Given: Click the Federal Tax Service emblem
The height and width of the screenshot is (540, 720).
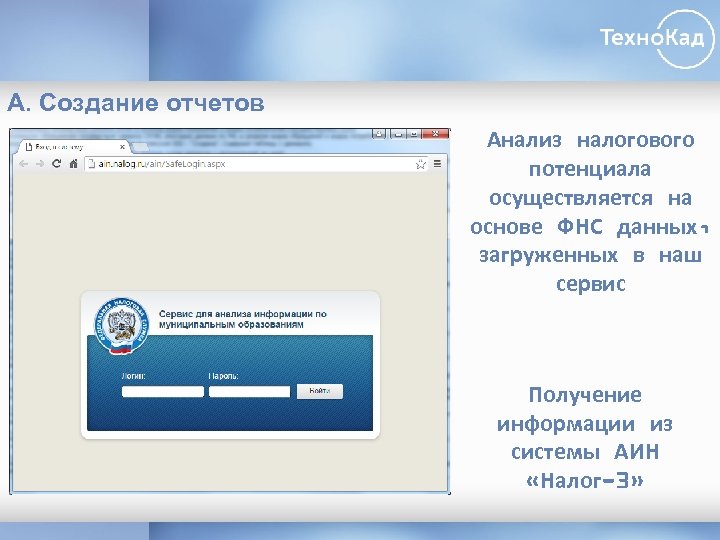Looking at the screenshot, I should point(122,326).
